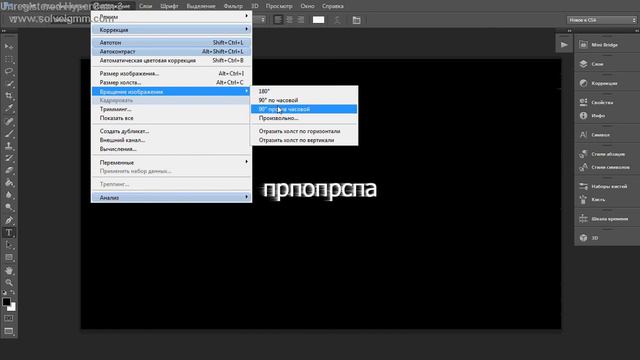Select the Horizontal Type tool
The height and width of the screenshot is (360, 640).
pos(9,233)
